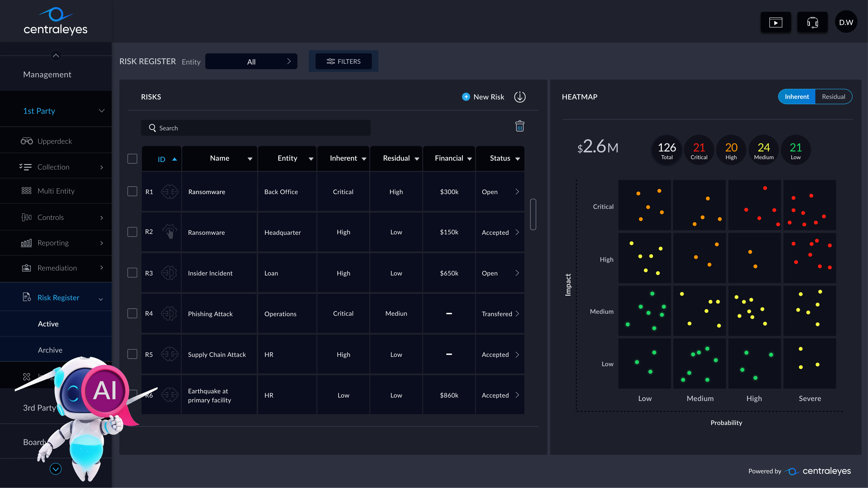Image resolution: width=868 pixels, height=488 pixels.
Task: Open the Entity All dropdown
Action: pos(251,62)
